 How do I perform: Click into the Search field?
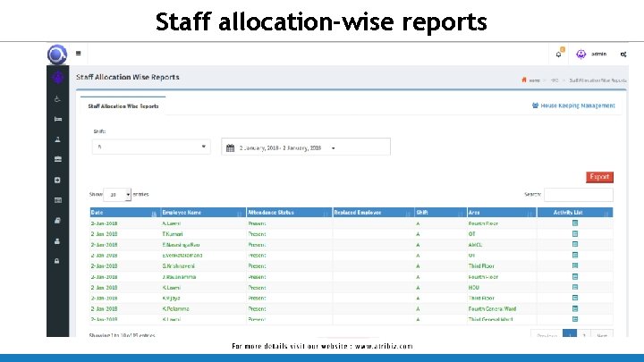[x=579, y=195]
